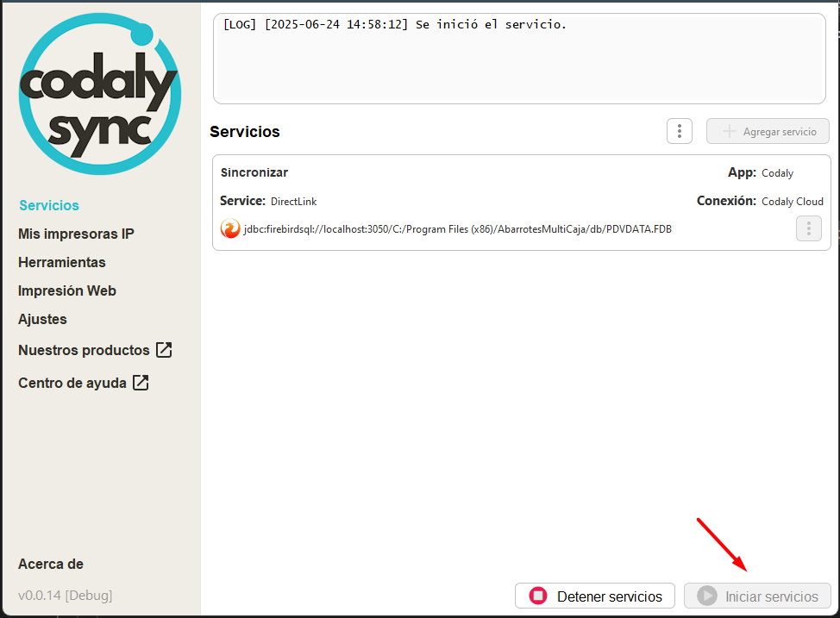840x618 pixels.
Task: Open the Servicios section options menu
Action: (680, 131)
